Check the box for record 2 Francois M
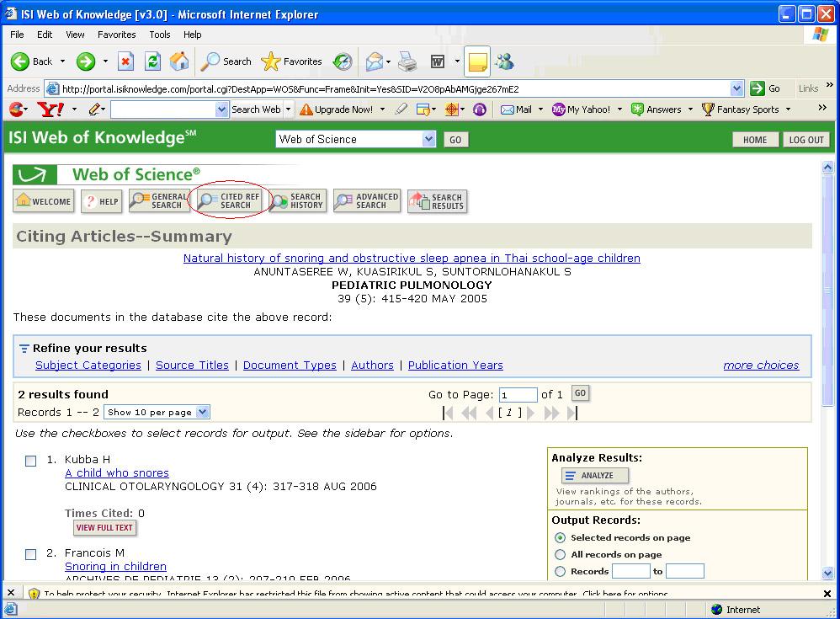 [30, 554]
